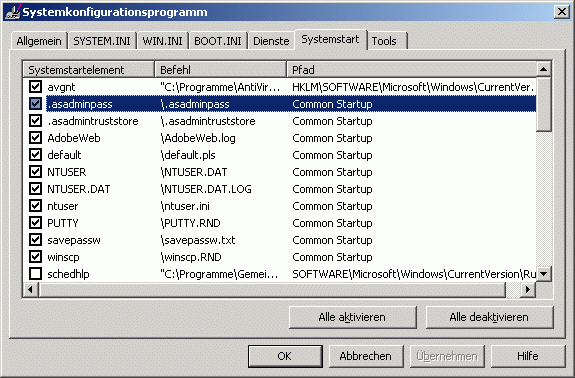Click the horizontal scroll right arrow

pyautogui.click(x=528, y=290)
